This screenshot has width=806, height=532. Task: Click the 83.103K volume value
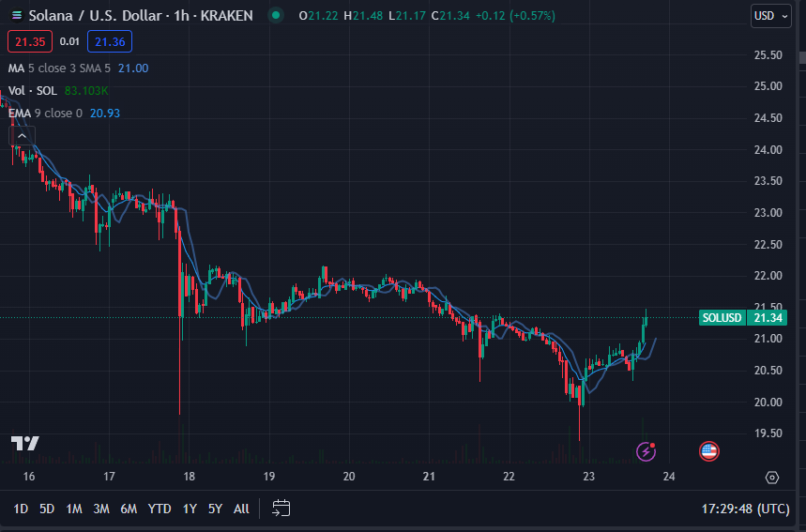(x=86, y=91)
